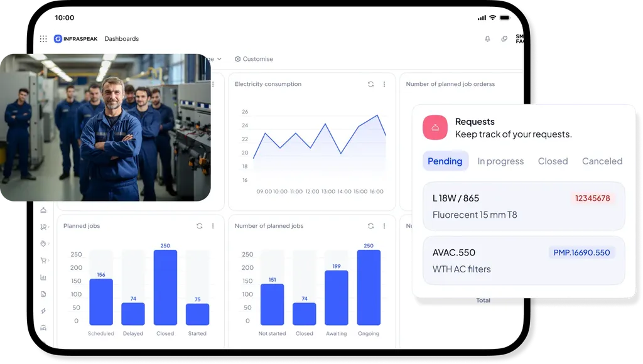Image resolution: width=643 pixels, height=364 pixels.
Task: Open the AVAC.550 request card
Action: point(524,260)
